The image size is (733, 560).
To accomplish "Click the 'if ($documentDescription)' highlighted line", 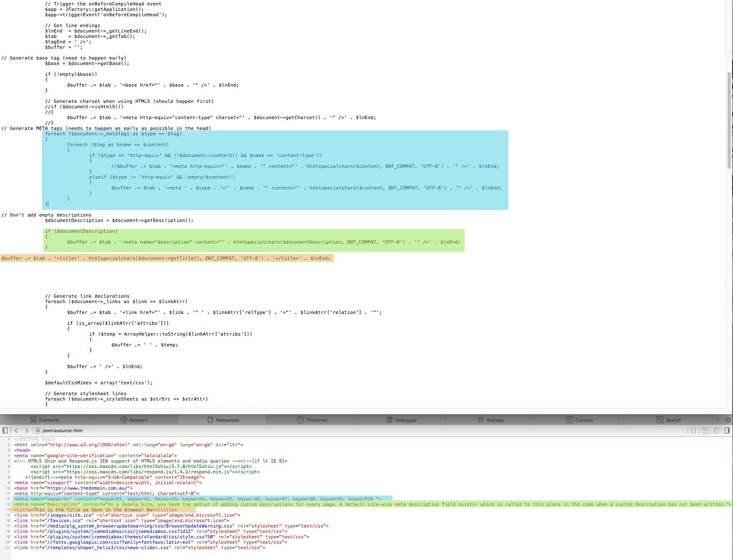I will pyautogui.click(x=81, y=231).
